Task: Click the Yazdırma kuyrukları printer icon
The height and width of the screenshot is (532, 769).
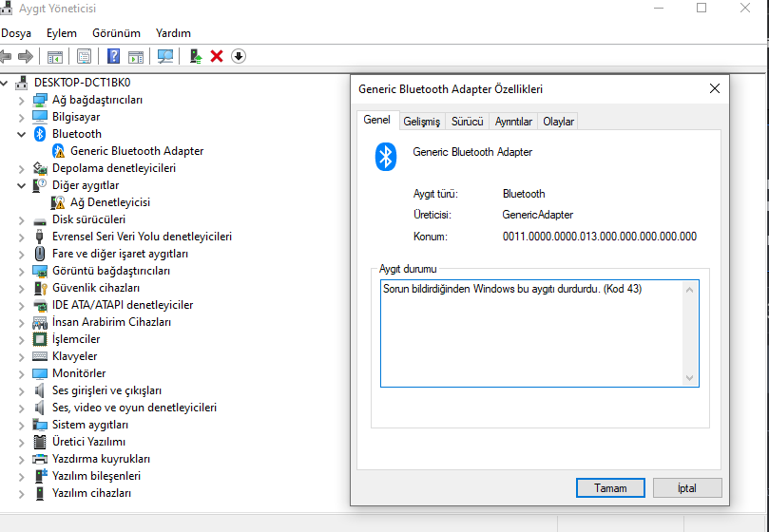Action: coord(40,459)
